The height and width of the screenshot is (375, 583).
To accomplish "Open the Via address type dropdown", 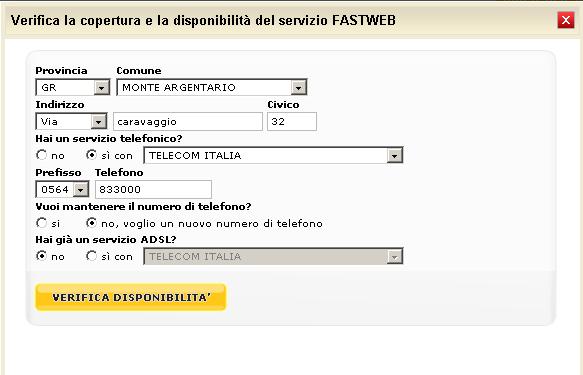I will tap(71, 122).
